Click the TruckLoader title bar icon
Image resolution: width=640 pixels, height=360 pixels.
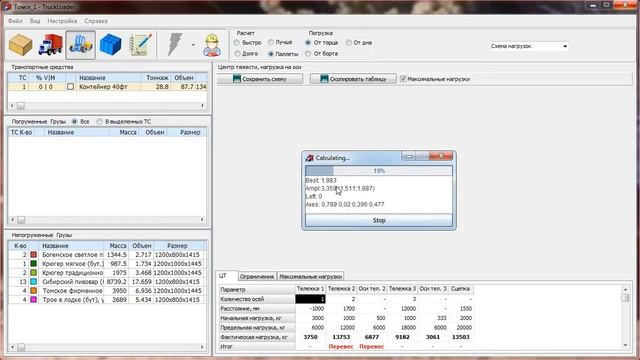point(7,7)
